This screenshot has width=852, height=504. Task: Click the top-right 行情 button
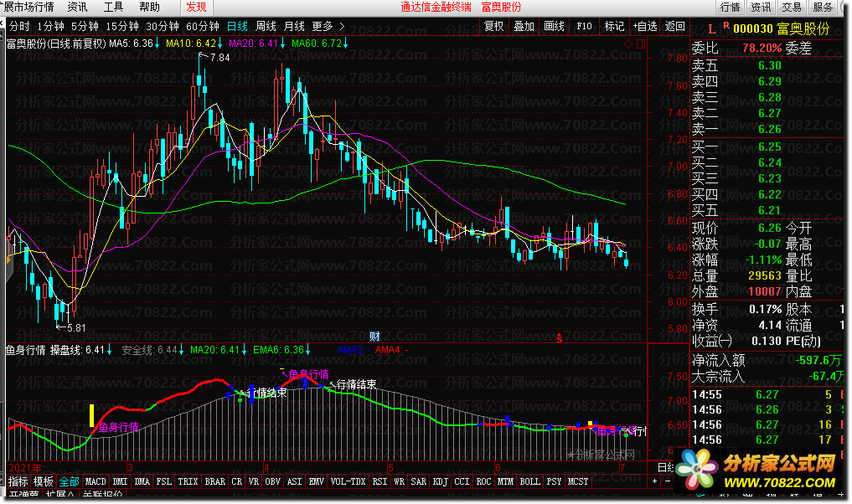tap(731, 7)
